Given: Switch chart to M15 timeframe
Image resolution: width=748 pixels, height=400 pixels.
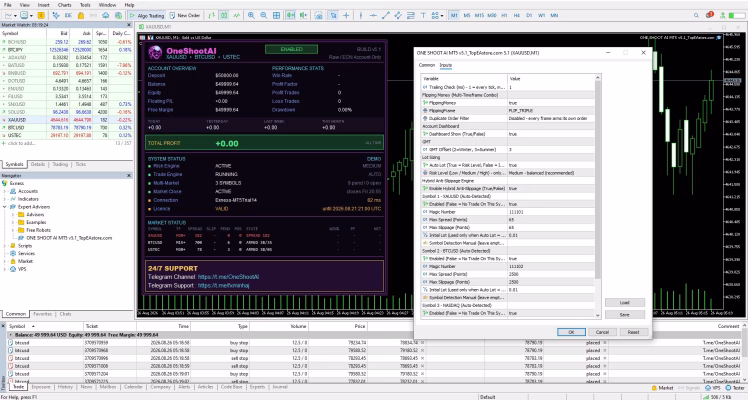Looking at the screenshot, I should 479,15.
